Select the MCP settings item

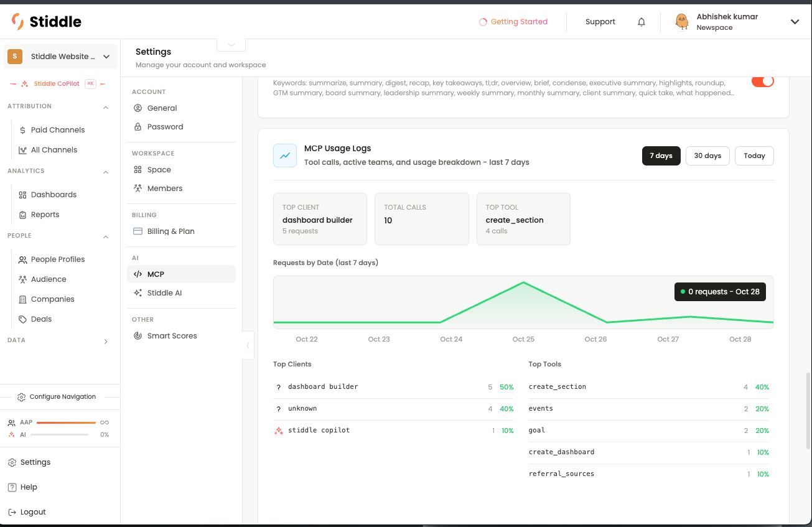pos(181,274)
